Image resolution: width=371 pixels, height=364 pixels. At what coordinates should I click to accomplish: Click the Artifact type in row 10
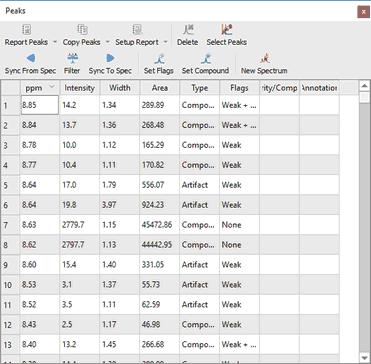pos(195,285)
